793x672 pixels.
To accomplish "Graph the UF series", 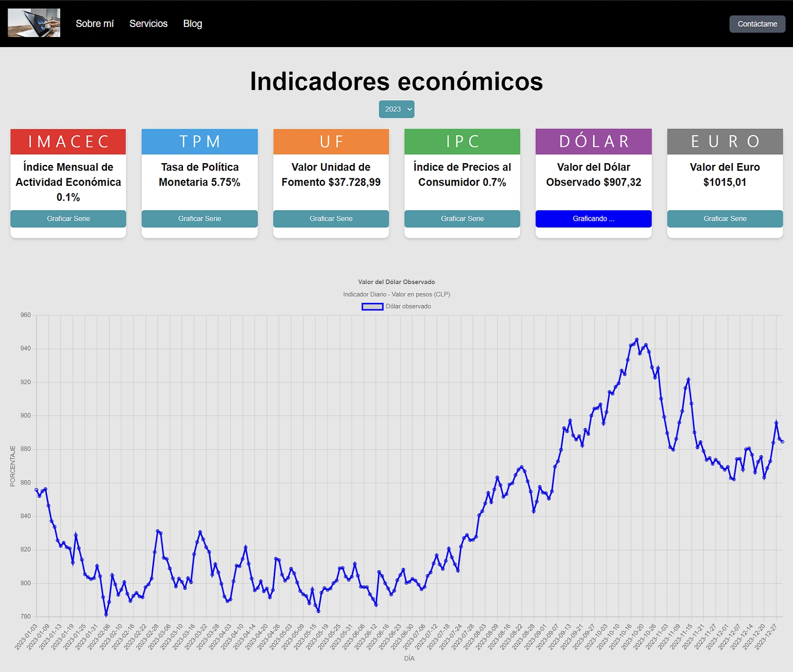I will tap(331, 219).
